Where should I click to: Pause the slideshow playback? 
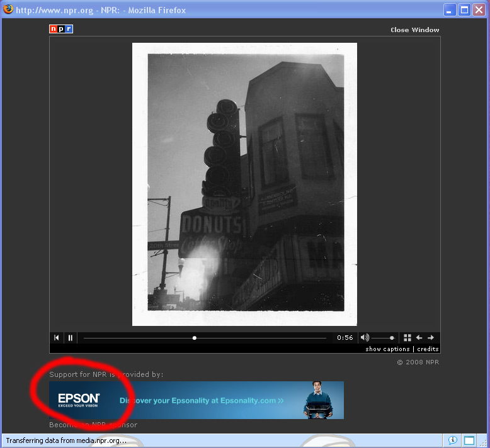(x=71, y=338)
